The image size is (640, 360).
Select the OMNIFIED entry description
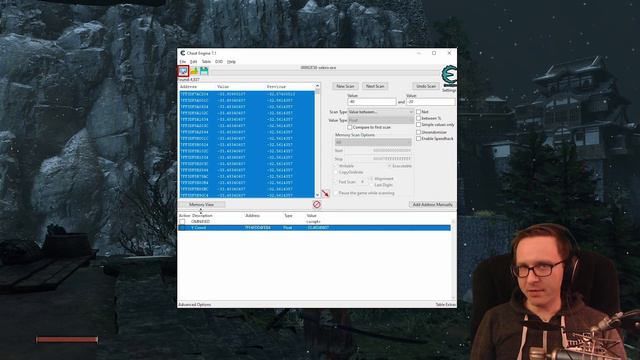tap(200, 222)
